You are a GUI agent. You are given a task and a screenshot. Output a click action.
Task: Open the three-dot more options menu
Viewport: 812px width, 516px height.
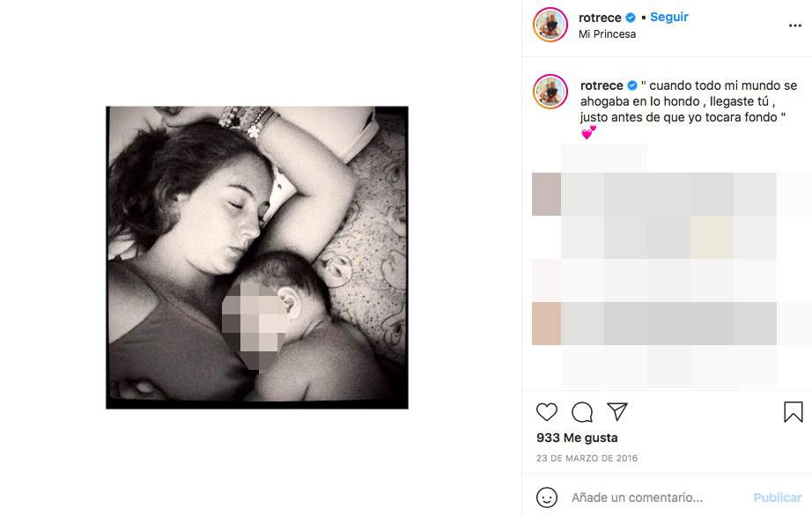pyautogui.click(x=795, y=26)
